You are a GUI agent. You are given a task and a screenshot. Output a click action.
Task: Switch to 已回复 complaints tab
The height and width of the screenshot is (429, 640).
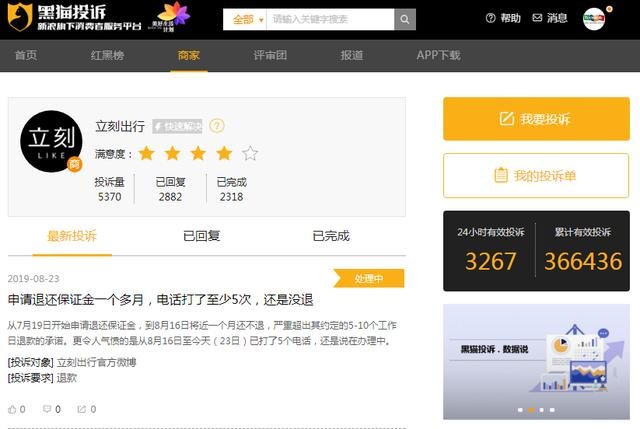click(202, 236)
